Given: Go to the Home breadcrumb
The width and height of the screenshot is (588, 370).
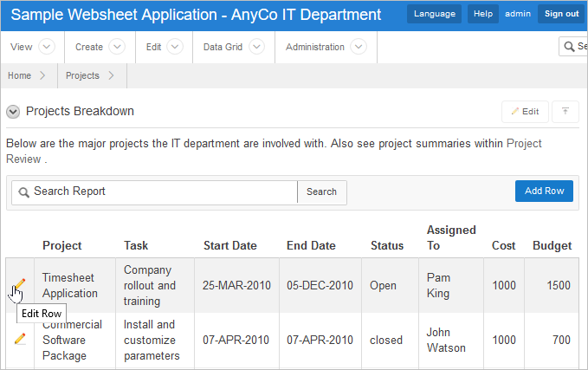Looking at the screenshot, I should click(x=19, y=75).
